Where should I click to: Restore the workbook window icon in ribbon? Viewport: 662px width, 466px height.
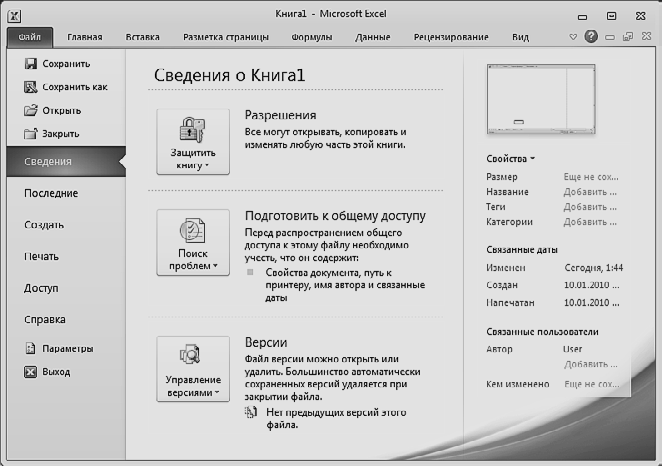click(628, 37)
